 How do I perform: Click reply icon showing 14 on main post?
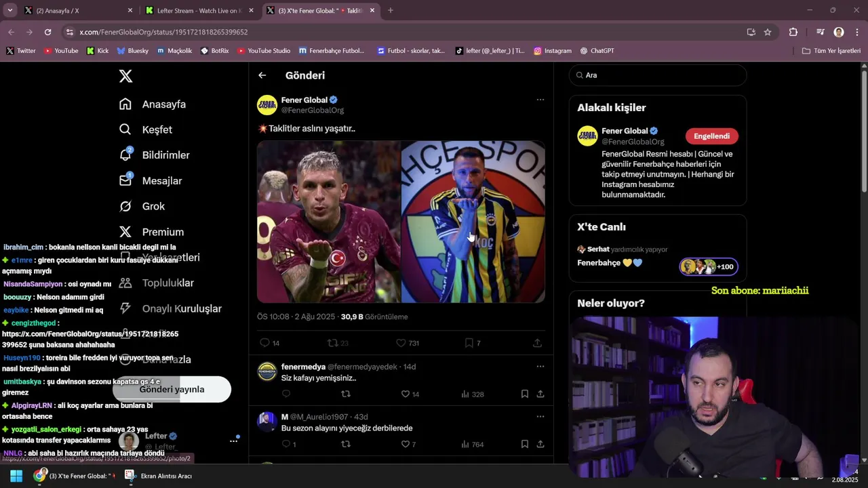[269, 343]
